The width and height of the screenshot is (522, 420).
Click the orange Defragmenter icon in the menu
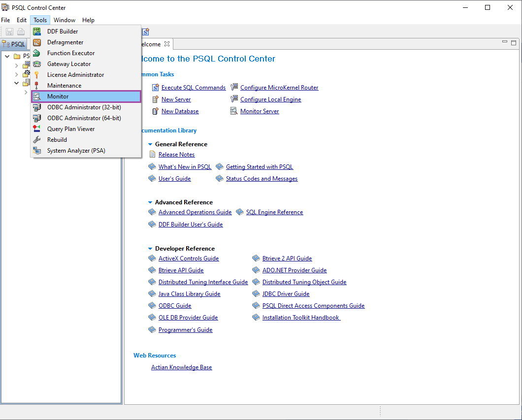(37, 42)
